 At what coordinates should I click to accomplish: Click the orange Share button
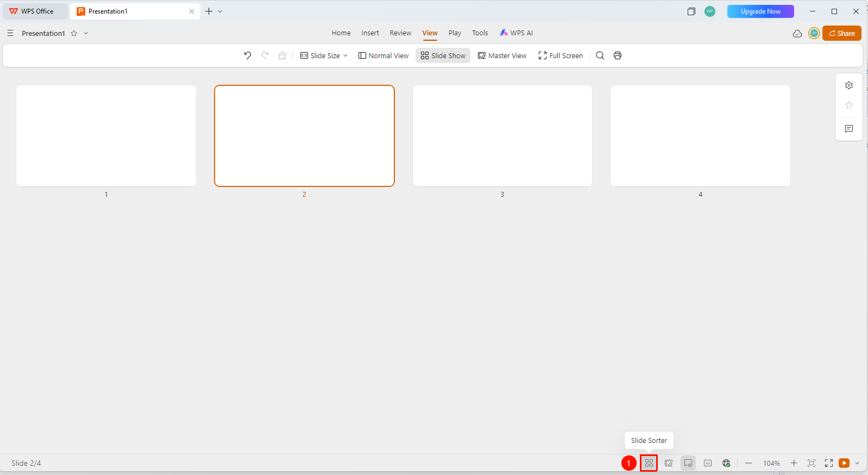(842, 33)
